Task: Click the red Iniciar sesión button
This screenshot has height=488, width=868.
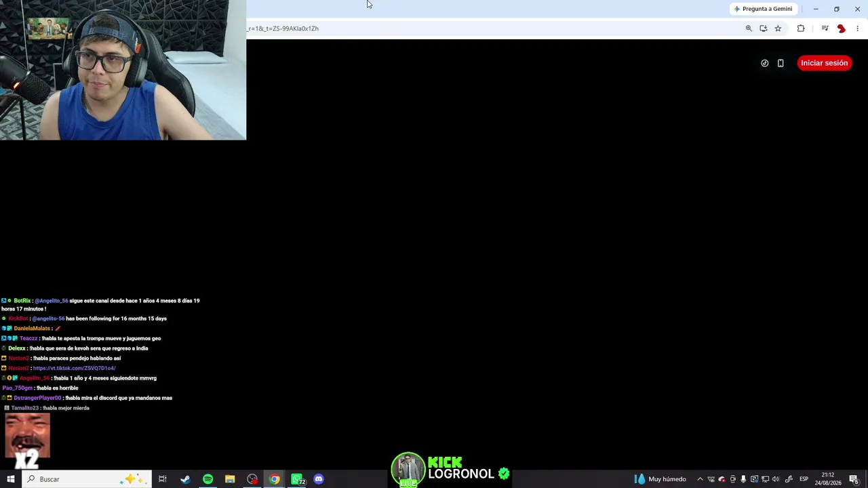Action: (x=824, y=63)
